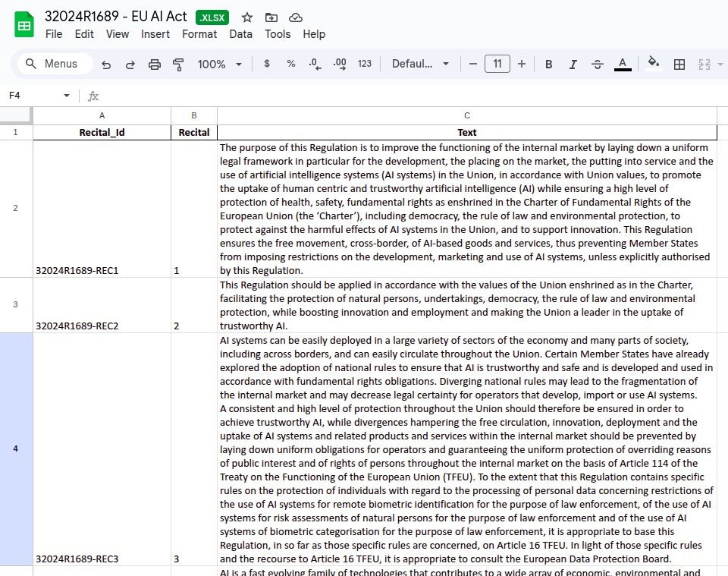Redo the last action
Viewport: 728px width, 576px height.
click(130, 64)
